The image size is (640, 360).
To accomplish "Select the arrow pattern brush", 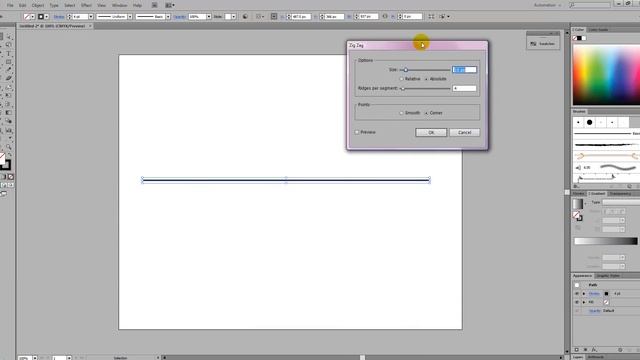I will tap(606, 156).
